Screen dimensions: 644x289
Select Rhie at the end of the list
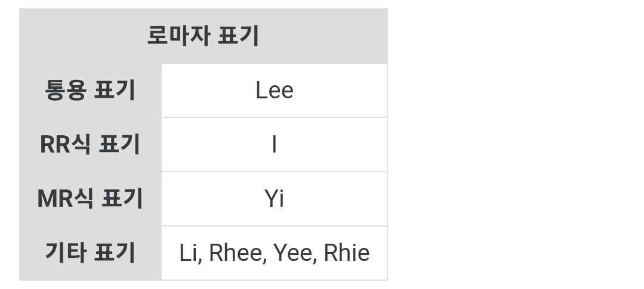point(346,253)
